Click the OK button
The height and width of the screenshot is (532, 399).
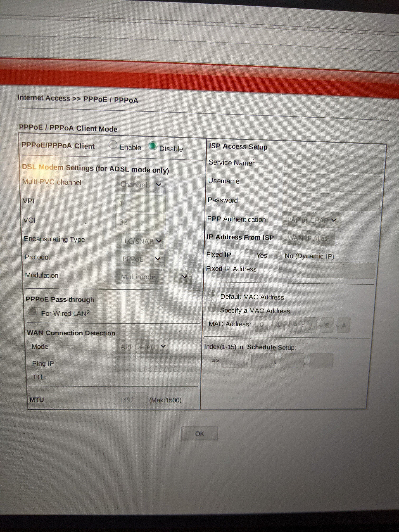(199, 433)
